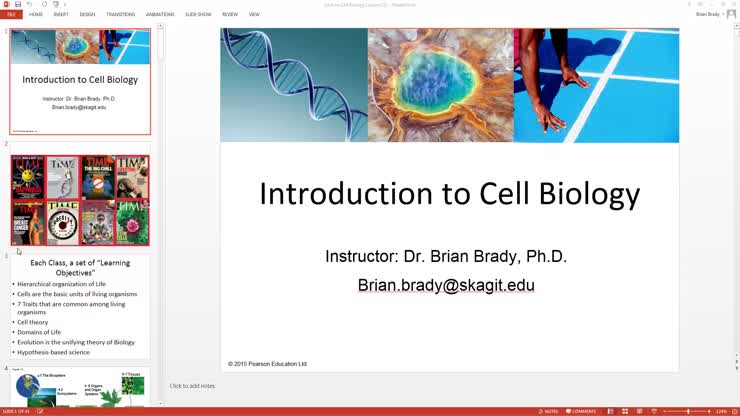Click the Brian.brady@skagit.edu email text
The image size is (740, 416).
click(x=446, y=285)
